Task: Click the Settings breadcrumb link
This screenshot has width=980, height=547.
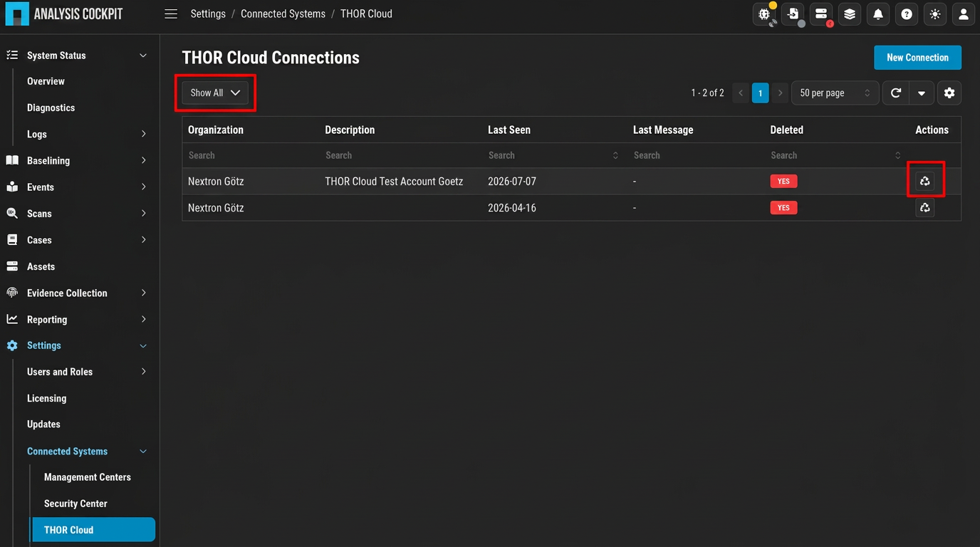Action: pos(208,14)
